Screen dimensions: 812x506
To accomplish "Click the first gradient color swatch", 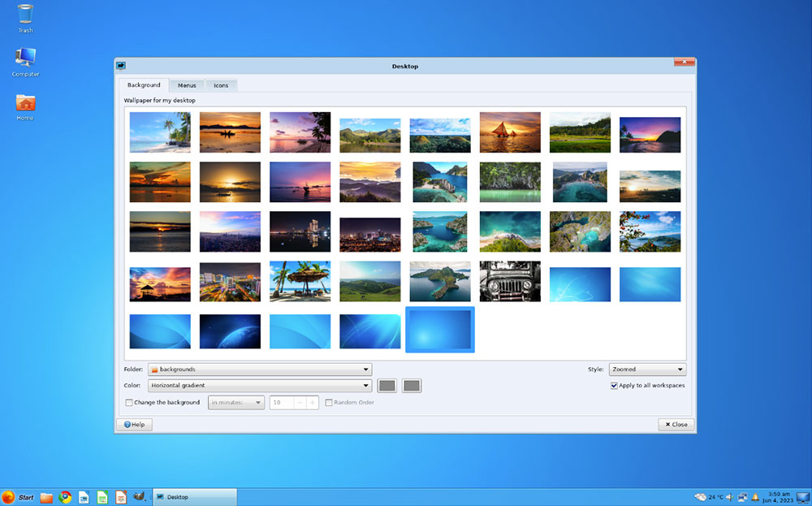I will 387,385.
